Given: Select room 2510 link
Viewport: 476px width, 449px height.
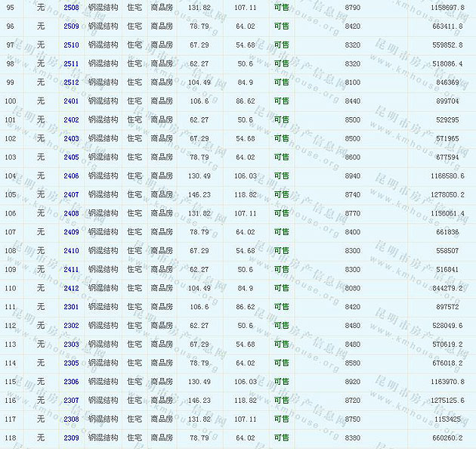Looking at the screenshot, I should (71, 45).
